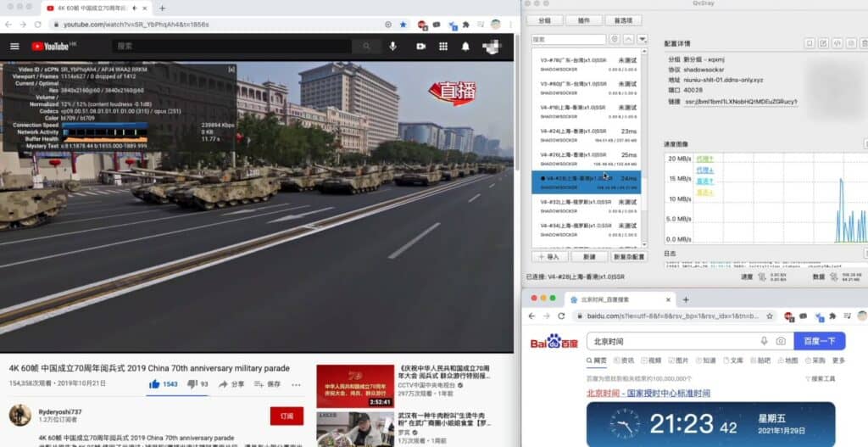868x447 pixels.
Task: Open the 《庆祝中华人民共和国成立70周年 suggested video title
Action: [x=444, y=372]
